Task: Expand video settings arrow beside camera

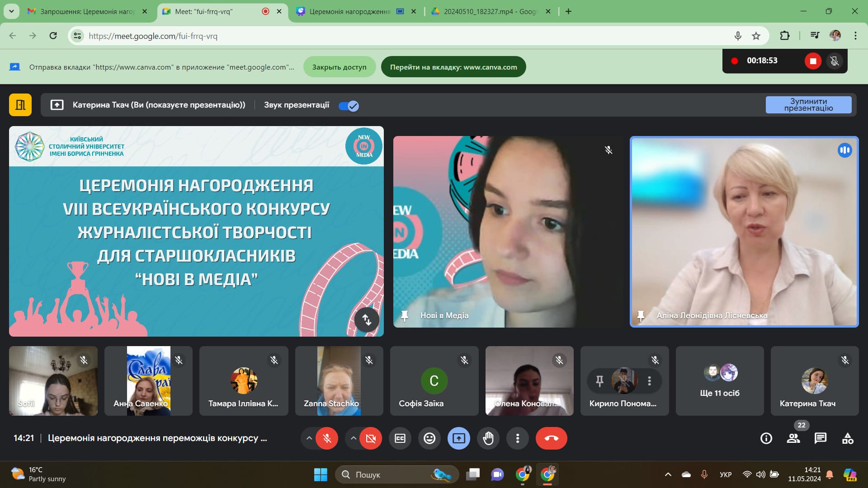Action: pyautogui.click(x=353, y=438)
